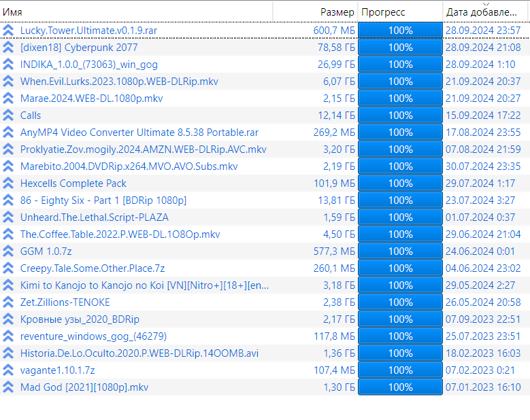Select Unheard.The.Lethal.Script-PLAZA torrent name
This screenshot has height=420, width=530.
click(95, 217)
